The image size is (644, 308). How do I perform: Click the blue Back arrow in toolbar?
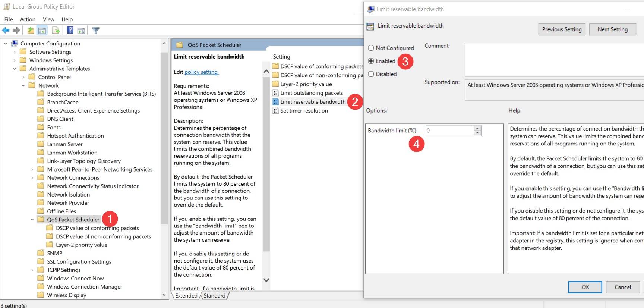[x=6, y=31]
